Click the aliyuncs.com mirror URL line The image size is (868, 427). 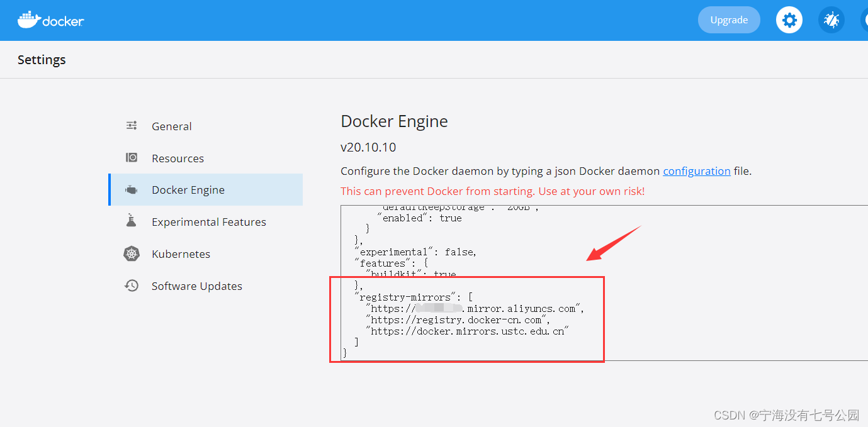476,308
